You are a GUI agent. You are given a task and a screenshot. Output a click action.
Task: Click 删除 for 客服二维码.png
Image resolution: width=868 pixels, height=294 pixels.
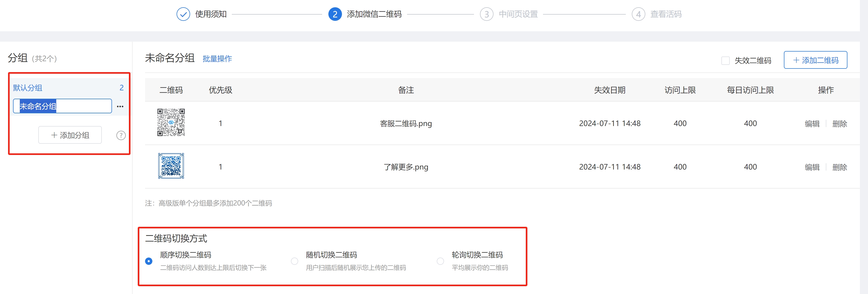click(840, 124)
